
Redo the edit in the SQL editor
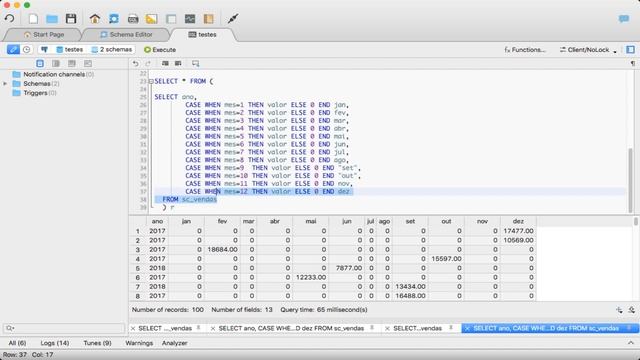click(148, 63)
